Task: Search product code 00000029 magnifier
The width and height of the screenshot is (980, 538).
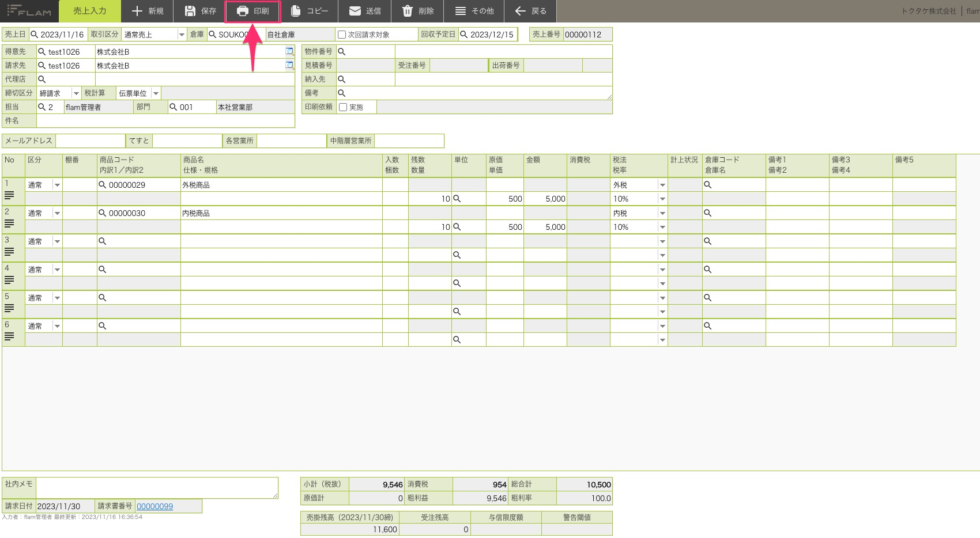Action: tap(103, 185)
